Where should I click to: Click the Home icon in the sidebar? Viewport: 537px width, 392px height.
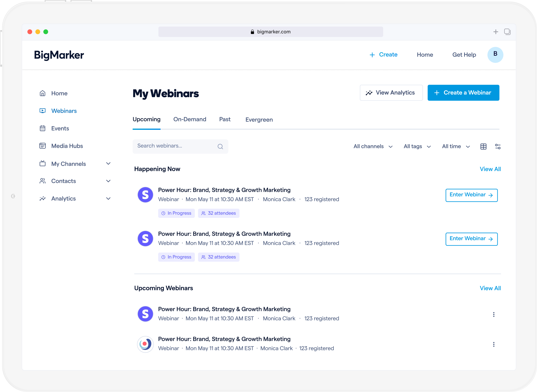click(x=42, y=93)
